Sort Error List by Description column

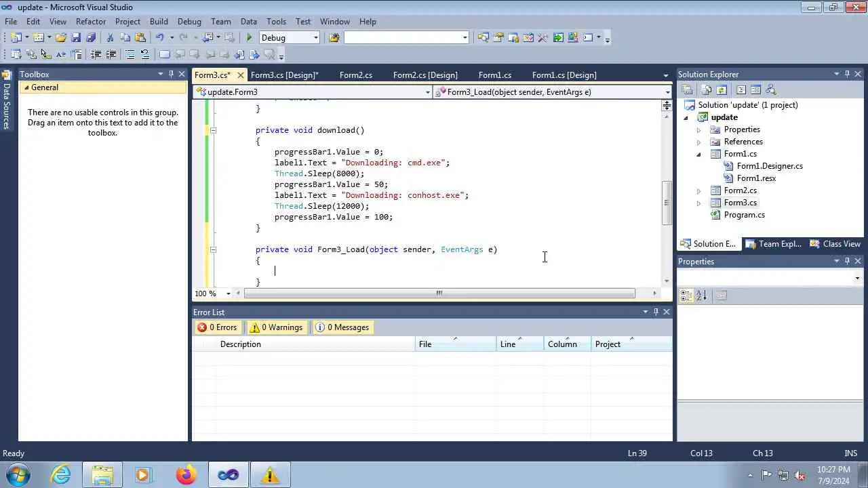coord(316,344)
